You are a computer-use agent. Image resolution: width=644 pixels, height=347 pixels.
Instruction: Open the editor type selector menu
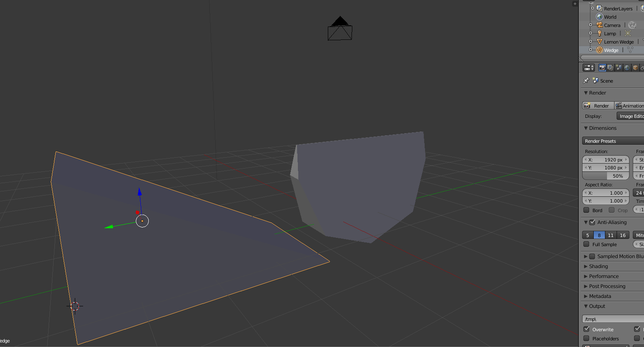pos(589,68)
